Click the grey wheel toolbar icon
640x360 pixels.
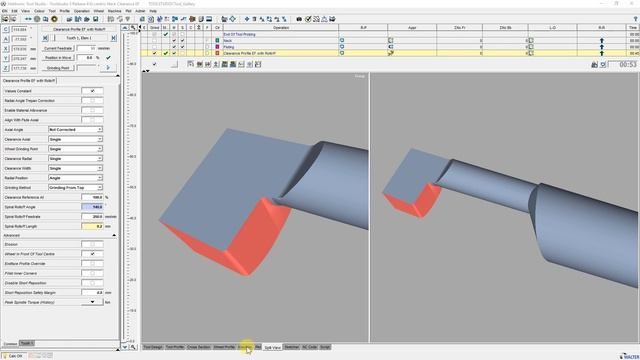(37, 19)
